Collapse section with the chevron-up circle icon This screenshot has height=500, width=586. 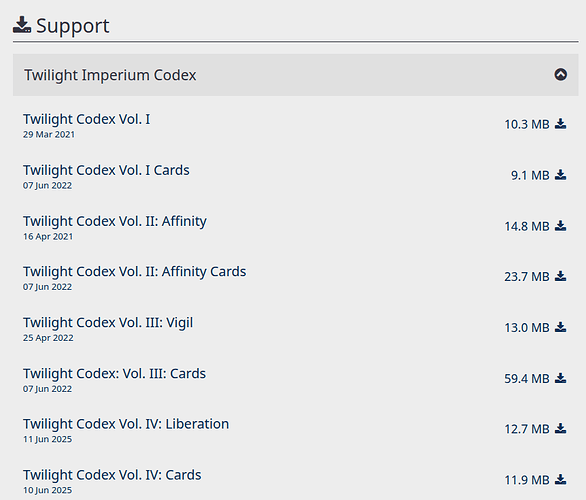560,74
